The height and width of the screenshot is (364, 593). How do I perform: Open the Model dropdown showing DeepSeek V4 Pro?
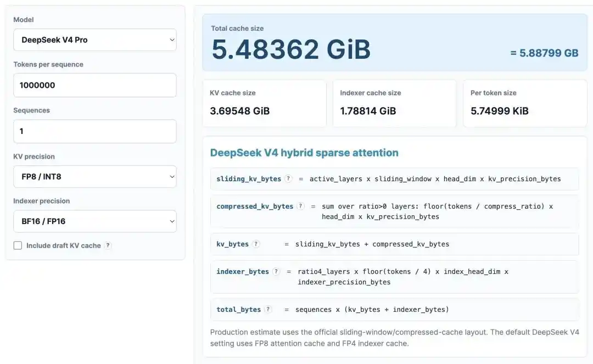95,40
